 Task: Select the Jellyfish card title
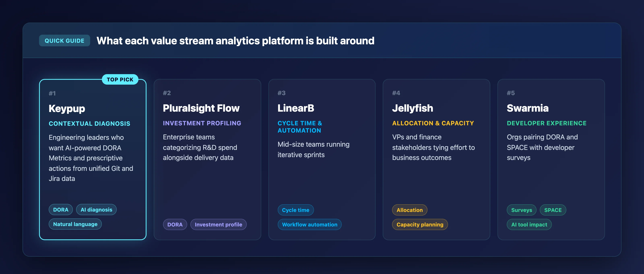coord(413,108)
